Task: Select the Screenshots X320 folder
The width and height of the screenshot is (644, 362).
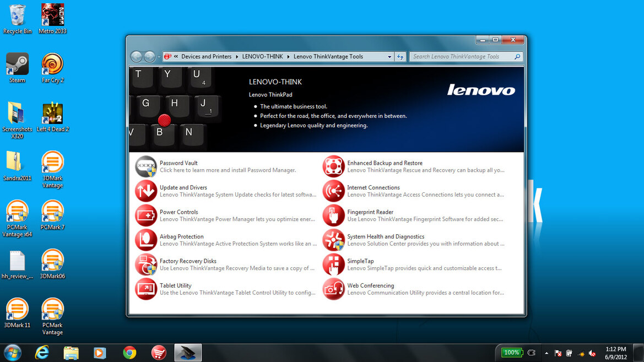Action: pos(17,121)
